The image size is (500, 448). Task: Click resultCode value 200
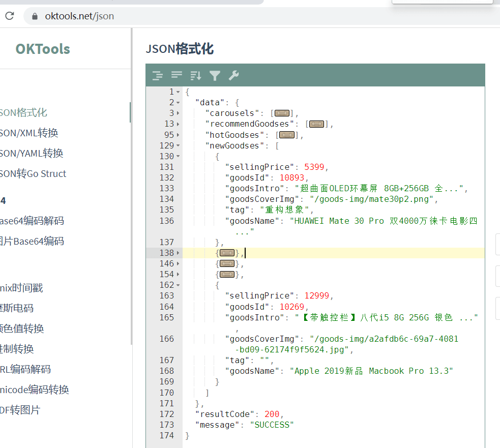point(272,414)
